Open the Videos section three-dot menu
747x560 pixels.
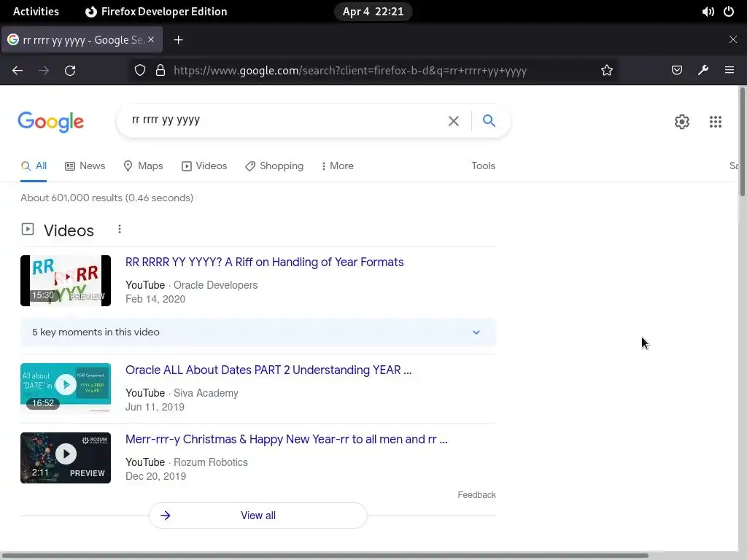click(120, 230)
